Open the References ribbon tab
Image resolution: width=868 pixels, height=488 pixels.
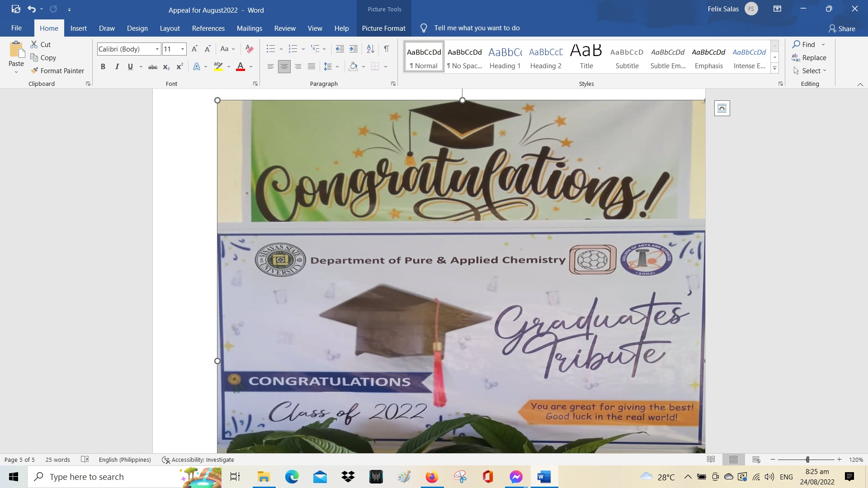[208, 28]
